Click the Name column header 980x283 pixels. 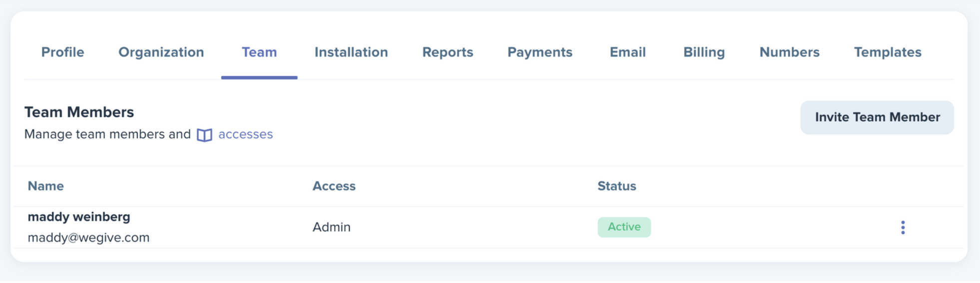tap(45, 186)
